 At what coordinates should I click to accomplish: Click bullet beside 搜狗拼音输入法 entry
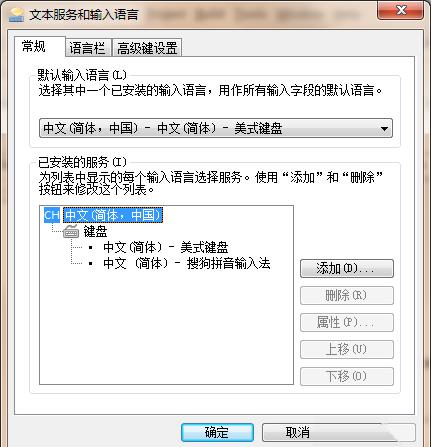tap(91, 264)
